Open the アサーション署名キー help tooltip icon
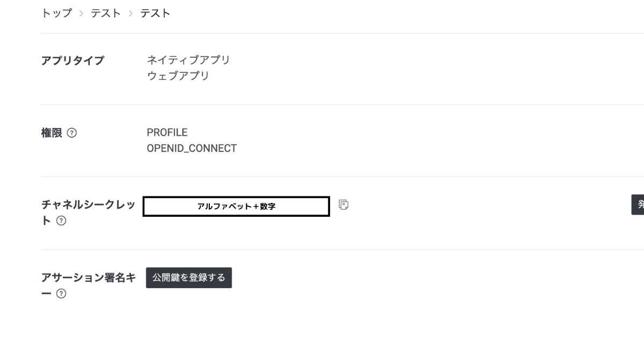The image size is (644, 338). tap(61, 293)
